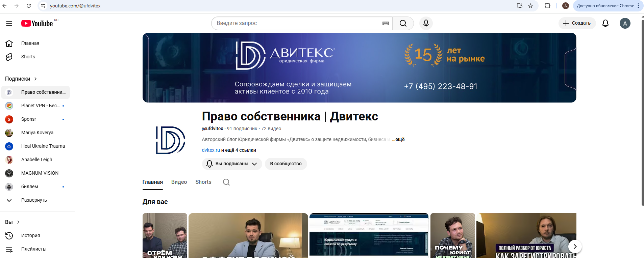The width and height of the screenshot is (644, 258).
Task: Open the hamburger guide menu
Action: [9, 23]
